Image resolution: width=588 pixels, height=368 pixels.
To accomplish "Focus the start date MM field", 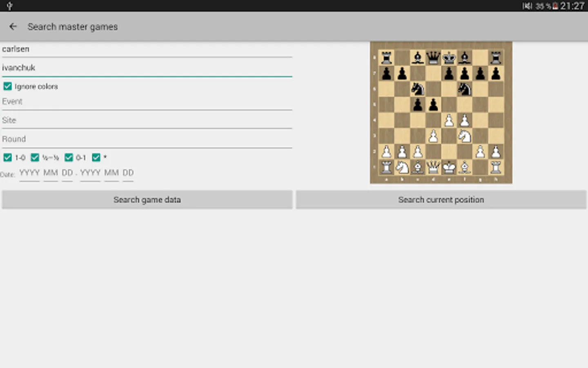I will 51,173.
